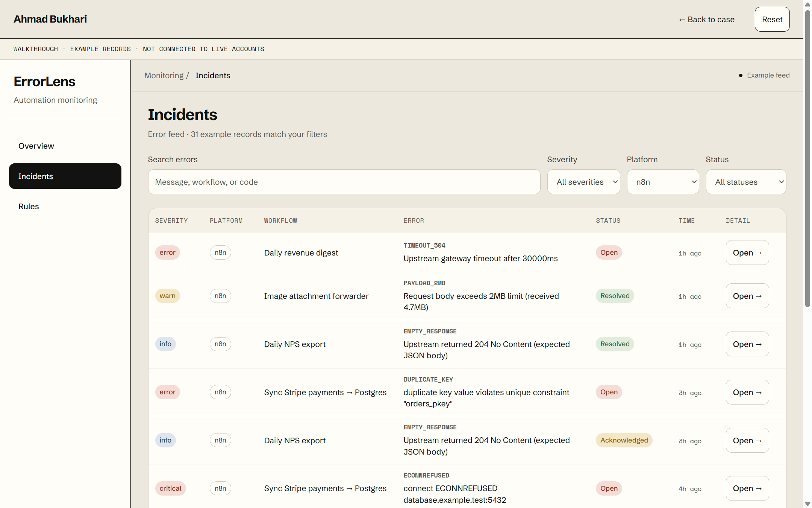Open detail for Acknowledged Daily NPS export incident

click(x=747, y=440)
